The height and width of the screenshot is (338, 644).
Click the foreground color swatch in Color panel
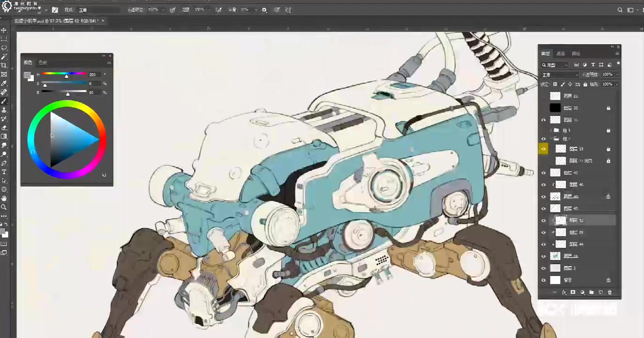[27, 75]
